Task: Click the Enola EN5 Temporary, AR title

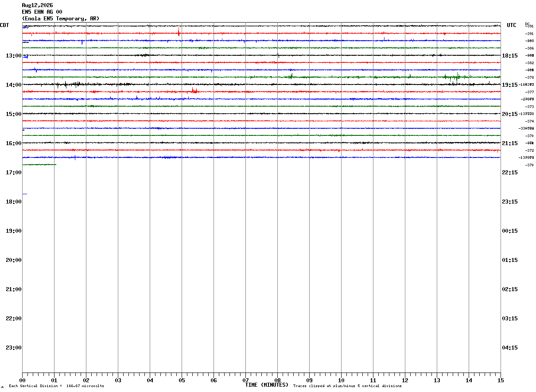Action: coord(61,19)
